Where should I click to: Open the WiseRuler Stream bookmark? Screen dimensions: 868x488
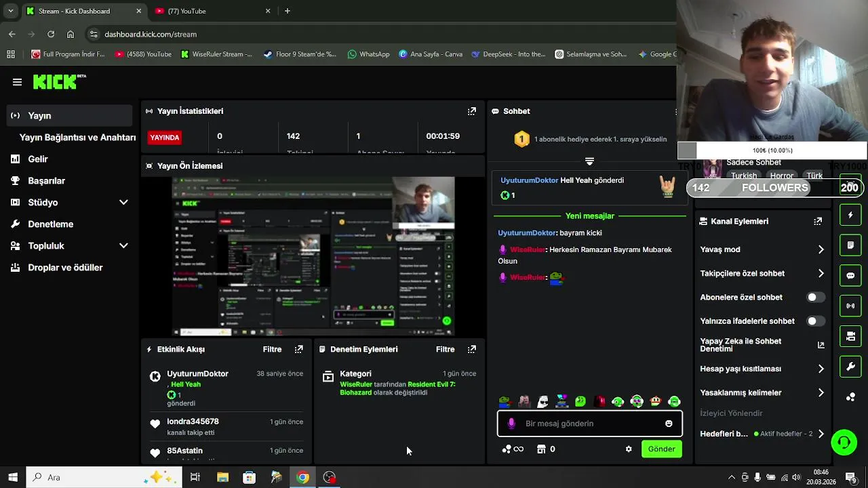pos(216,54)
